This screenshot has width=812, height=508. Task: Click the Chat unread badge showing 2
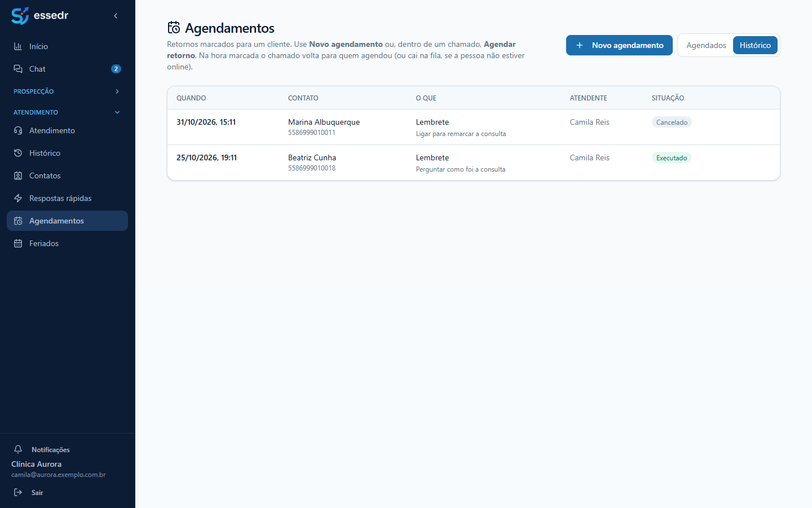[116, 69]
